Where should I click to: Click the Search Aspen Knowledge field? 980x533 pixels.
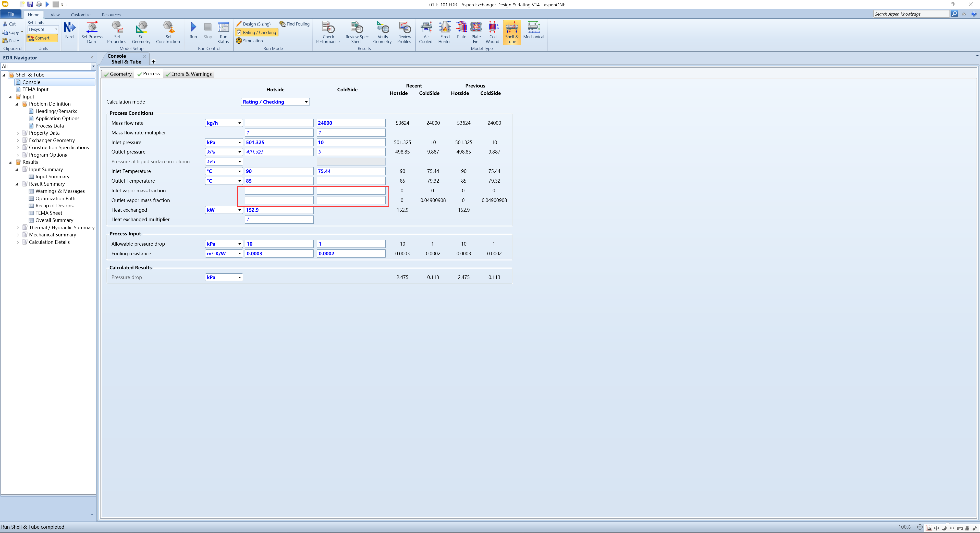click(911, 14)
